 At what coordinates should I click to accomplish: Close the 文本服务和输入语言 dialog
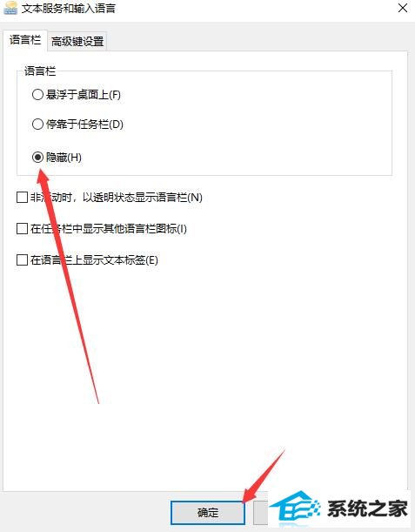click(x=403, y=8)
